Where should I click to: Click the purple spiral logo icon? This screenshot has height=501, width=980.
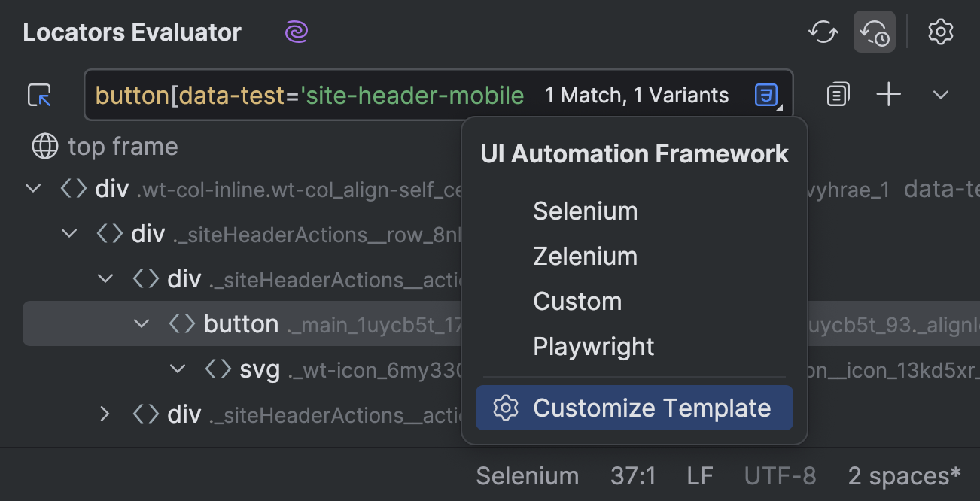tap(297, 32)
